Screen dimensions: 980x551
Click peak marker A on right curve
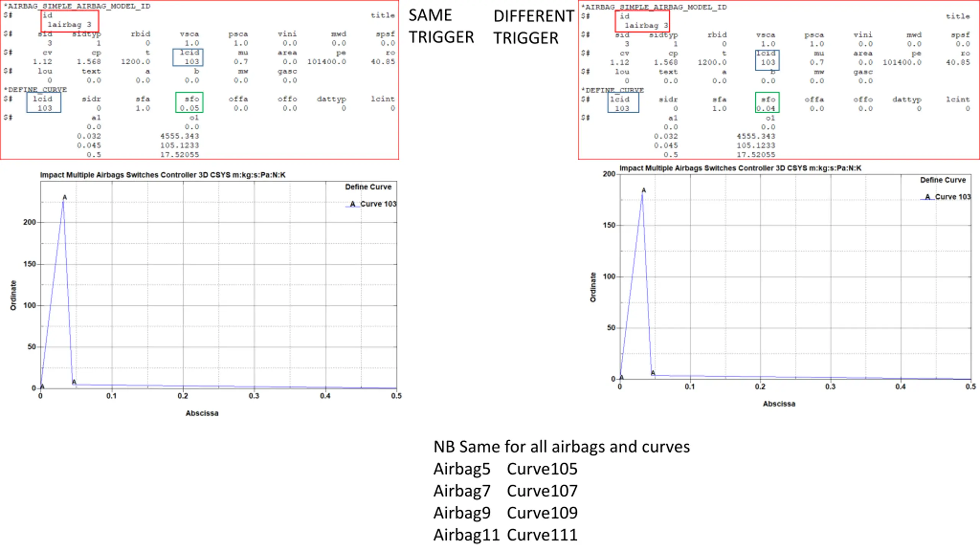644,190
